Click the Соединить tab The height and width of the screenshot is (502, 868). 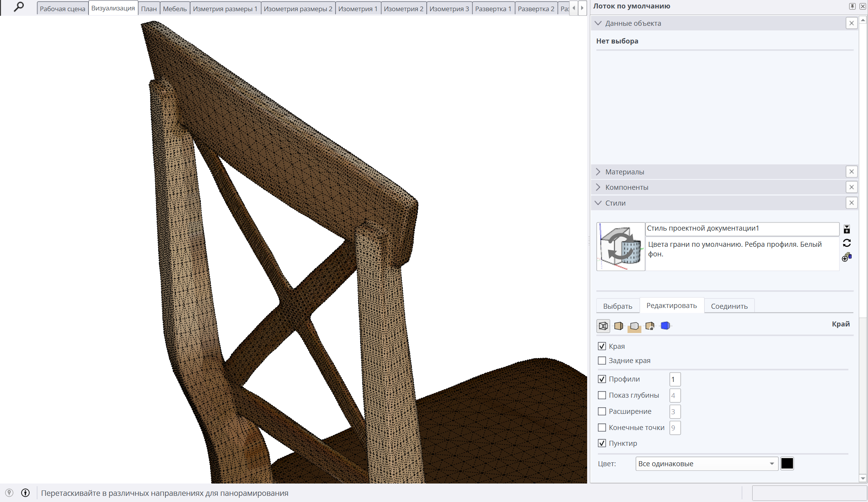tap(729, 306)
